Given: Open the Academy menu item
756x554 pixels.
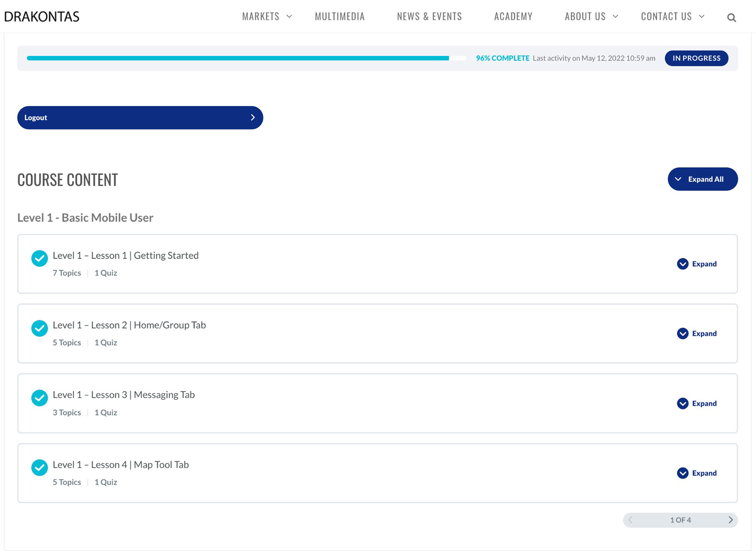Looking at the screenshot, I should pos(513,16).
